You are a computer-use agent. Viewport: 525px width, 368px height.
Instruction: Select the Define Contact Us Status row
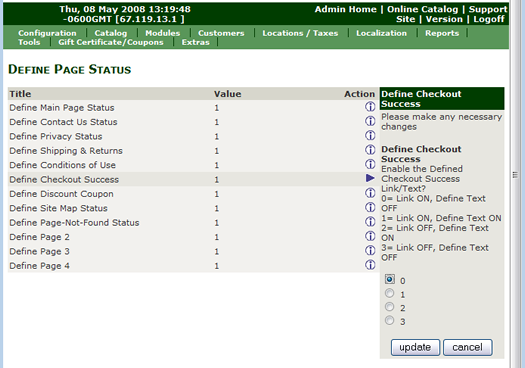[x=193, y=122]
